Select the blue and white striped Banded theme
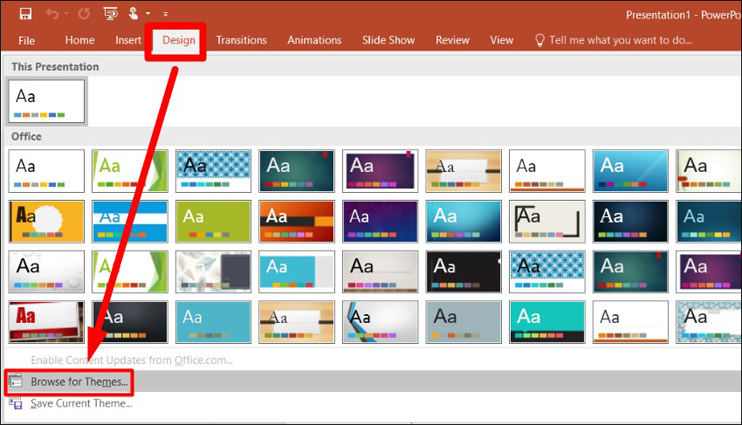 (x=130, y=221)
